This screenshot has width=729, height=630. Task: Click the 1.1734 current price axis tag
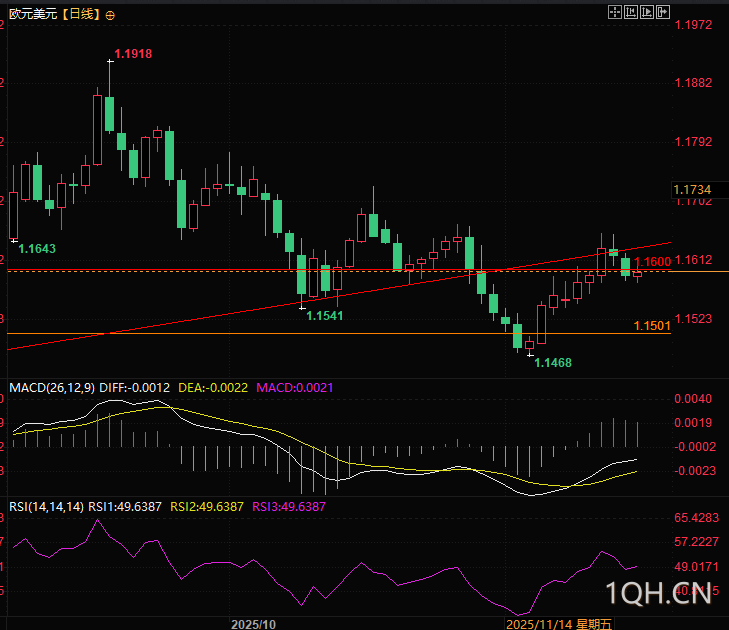[x=692, y=190]
